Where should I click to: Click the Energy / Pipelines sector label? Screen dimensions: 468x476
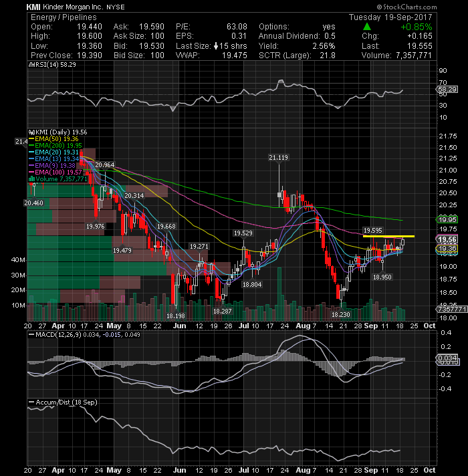pyautogui.click(x=64, y=17)
